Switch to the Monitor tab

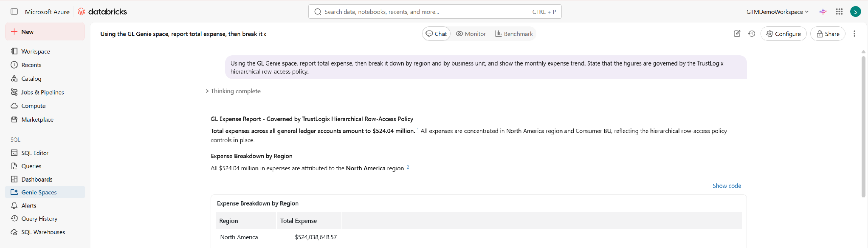[x=471, y=34]
